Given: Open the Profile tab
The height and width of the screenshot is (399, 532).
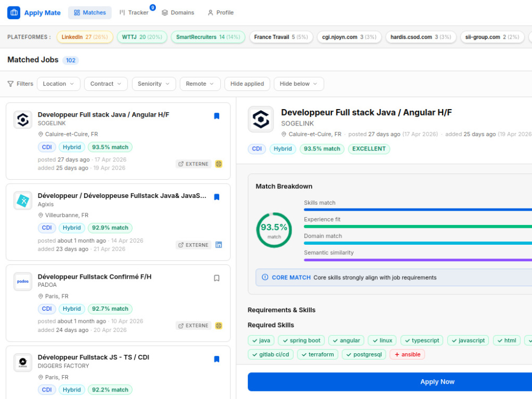Looking at the screenshot, I should point(221,13).
